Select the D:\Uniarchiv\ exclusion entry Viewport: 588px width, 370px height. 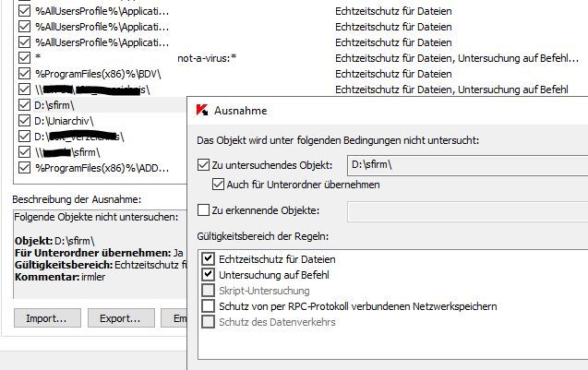[x=66, y=121]
